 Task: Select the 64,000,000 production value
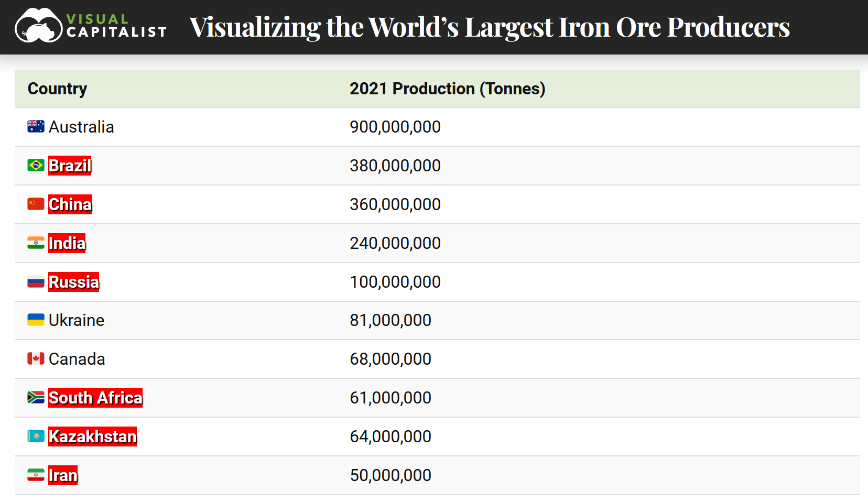point(390,436)
